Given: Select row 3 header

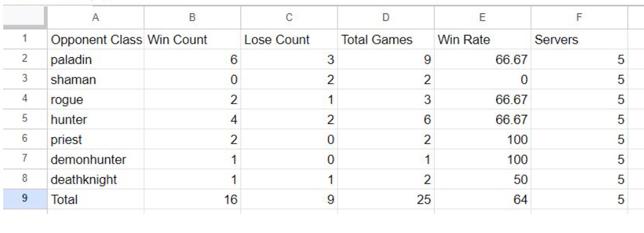Looking at the screenshot, I should [25, 79].
